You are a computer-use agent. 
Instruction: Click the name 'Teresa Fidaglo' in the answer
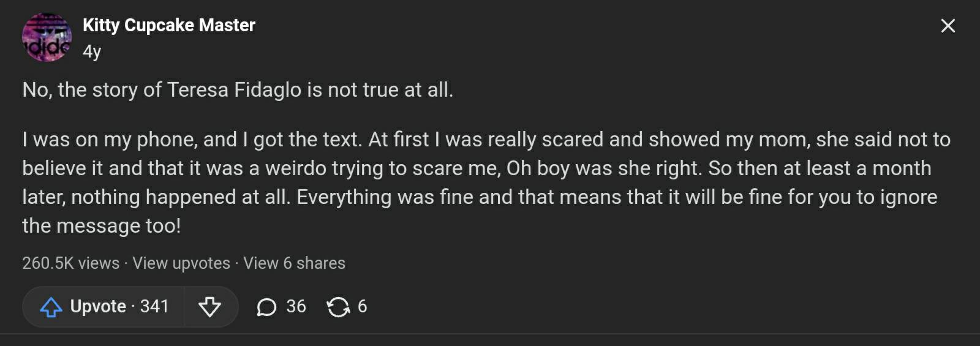tap(234, 90)
